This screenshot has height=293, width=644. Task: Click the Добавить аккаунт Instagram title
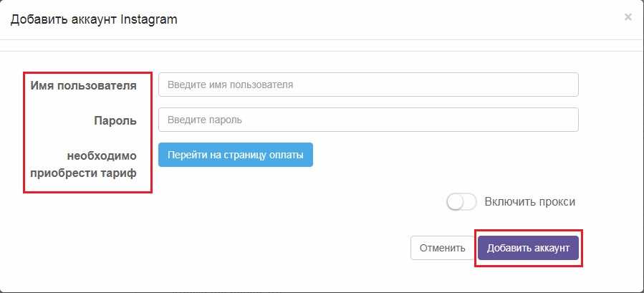click(93, 19)
